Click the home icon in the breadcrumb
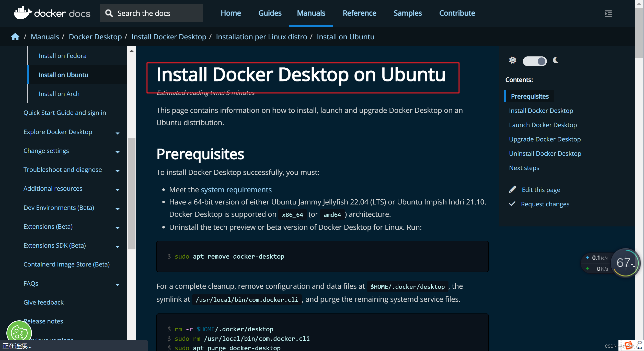Image resolution: width=644 pixels, height=351 pixels. (15, 37)
